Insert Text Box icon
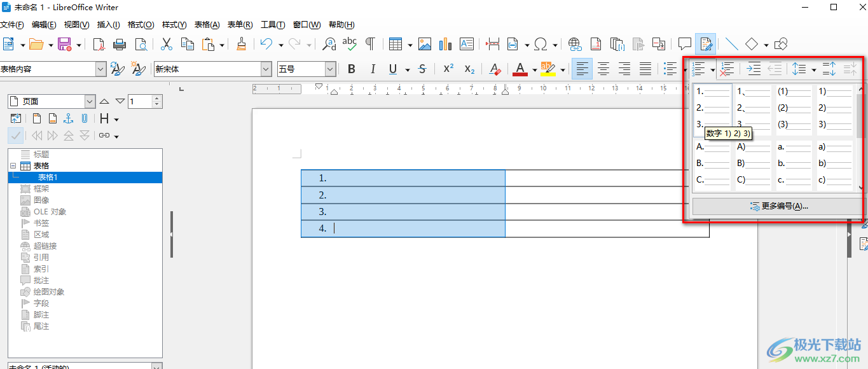868x369 pixels. coord(467,44)
